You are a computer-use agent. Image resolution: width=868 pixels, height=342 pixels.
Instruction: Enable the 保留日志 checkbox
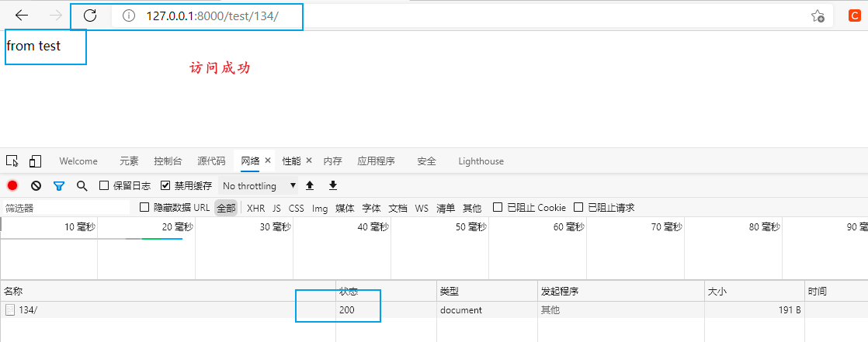pyautogui.click(x=103, y=185)
